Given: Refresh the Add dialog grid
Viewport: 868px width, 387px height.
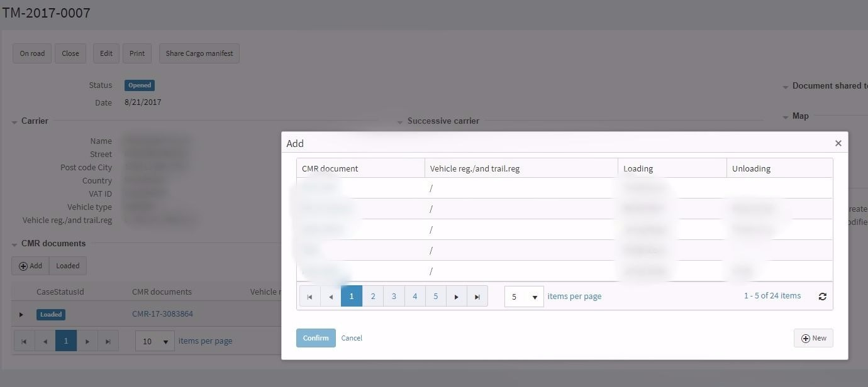Looking at the screenshot, I should 822,297.
